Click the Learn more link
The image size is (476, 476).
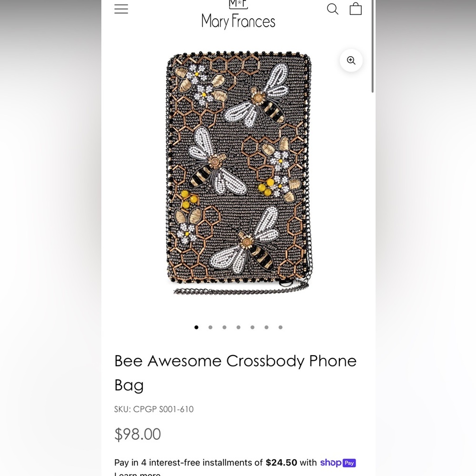coord(137,473)
